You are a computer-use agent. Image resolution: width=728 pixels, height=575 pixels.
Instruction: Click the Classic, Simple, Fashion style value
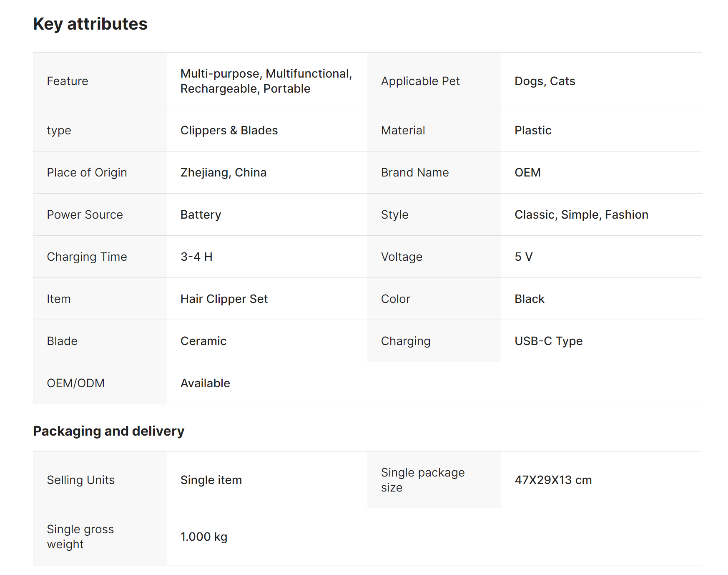(x=581, y=214)
